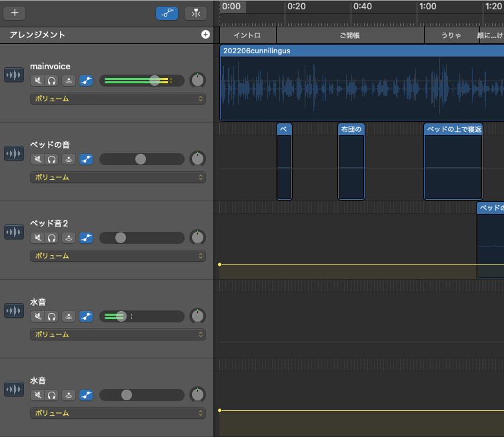
Task: Click the mainvoice track waveform icon
Action: pyautogui.click(x=14, y=75)
